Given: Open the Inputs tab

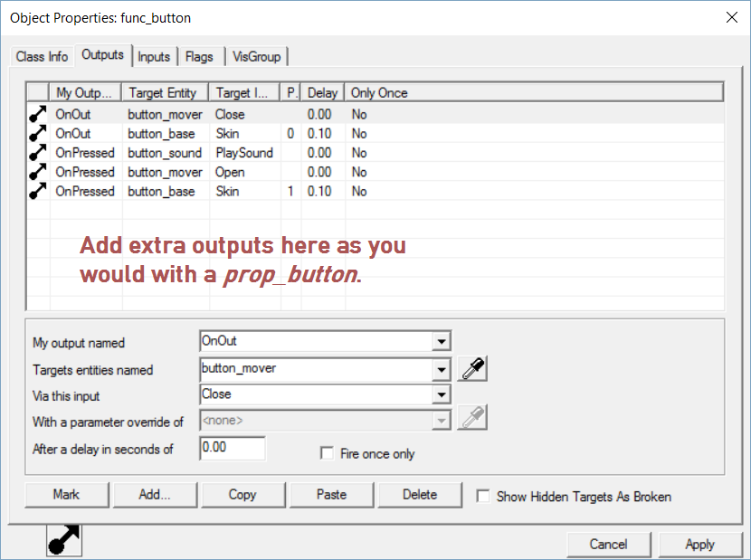Looking at the screenshot, I should click(154, 56).
